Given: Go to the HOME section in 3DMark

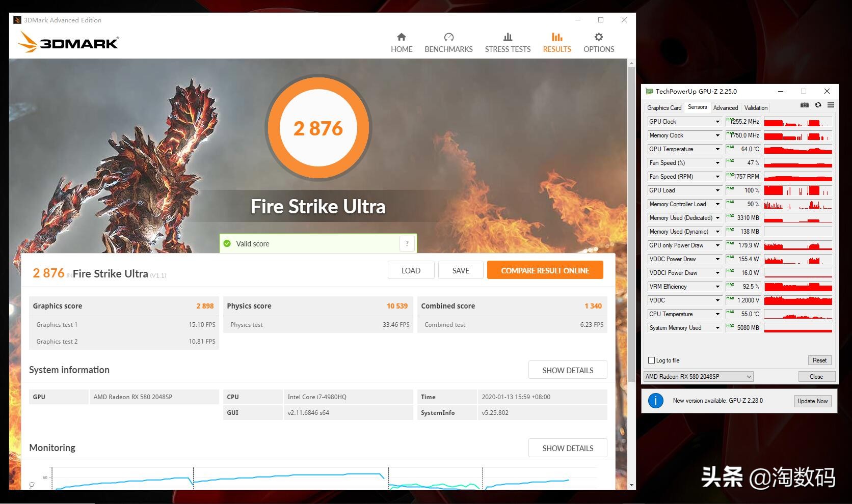Looking at the screenshot, I should coord(402,43).
